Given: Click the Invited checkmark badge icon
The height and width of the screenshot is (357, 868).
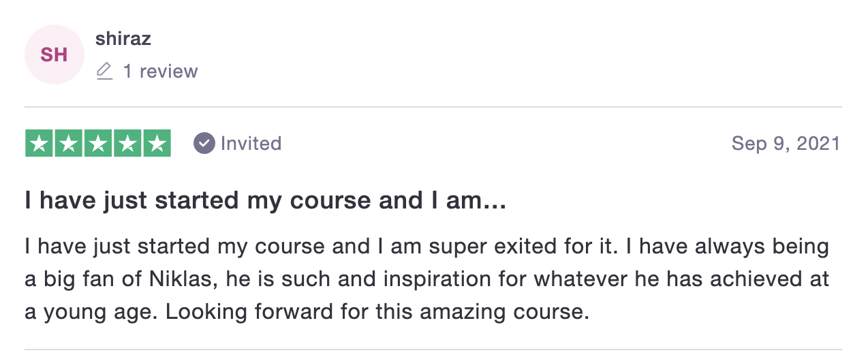Looking at the screenshot, I should click(204, 143).
